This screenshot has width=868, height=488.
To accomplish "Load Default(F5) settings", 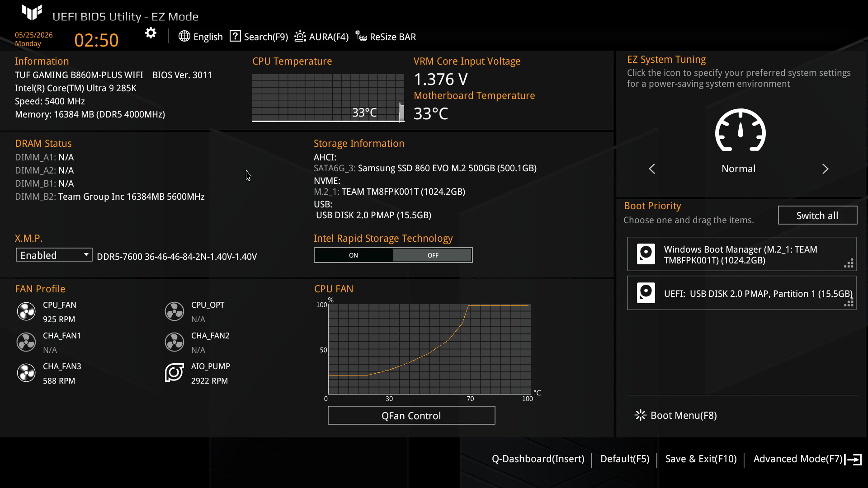I will click(625, 459).
